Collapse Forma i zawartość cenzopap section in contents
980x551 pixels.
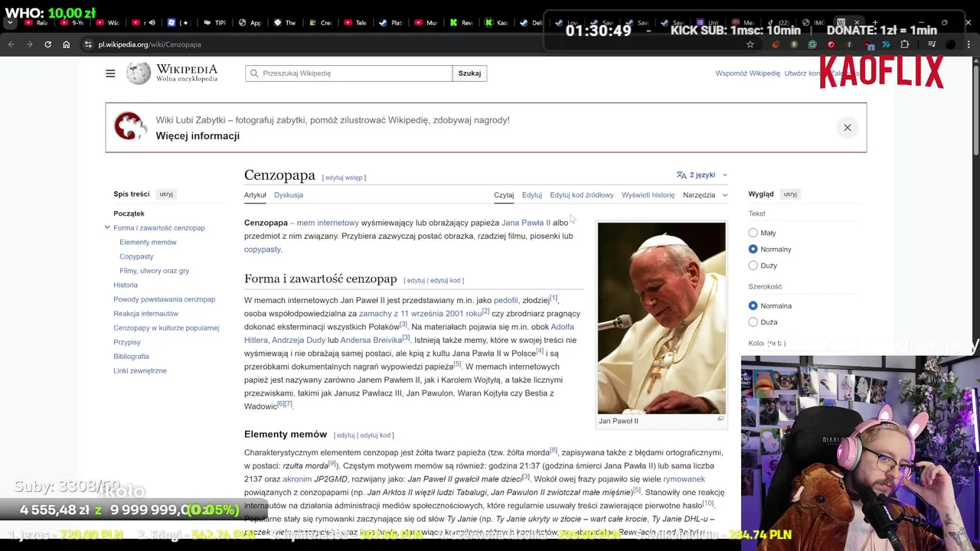click(x=107, y=227)
